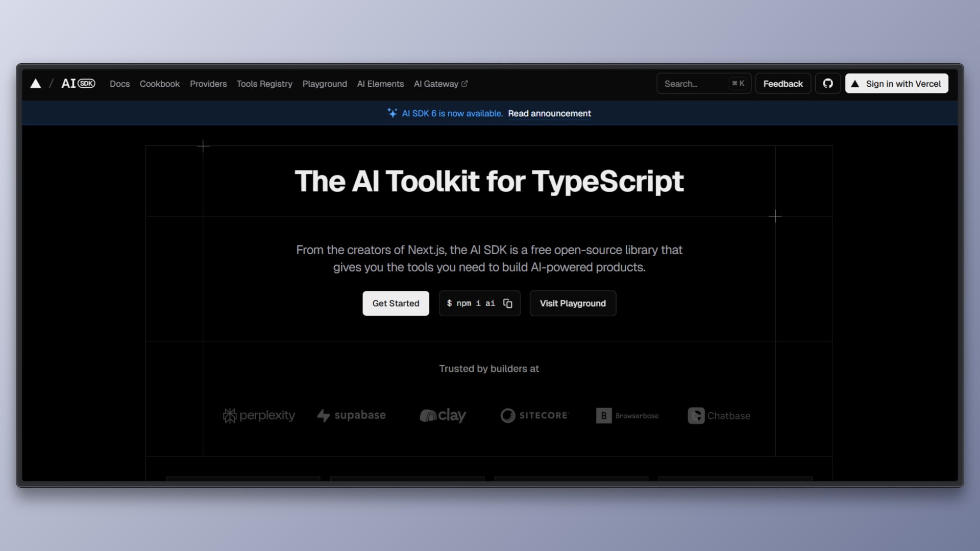Click the Vercel triangle logo
Image resolution: width=980 pixels, height=551 pixels.
point(35,84)
